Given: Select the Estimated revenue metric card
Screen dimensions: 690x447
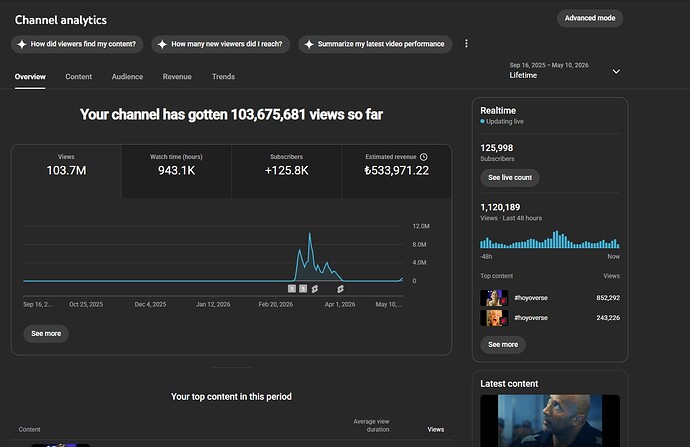Looking at the screenshot, I should tap(396, 172).
